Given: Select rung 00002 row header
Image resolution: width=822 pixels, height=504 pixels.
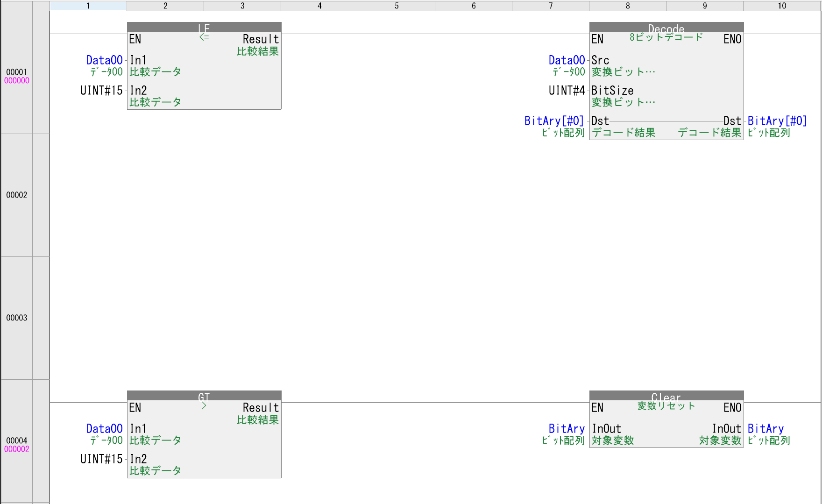Looking at the screenshot, I should click(x=17, y=195).
